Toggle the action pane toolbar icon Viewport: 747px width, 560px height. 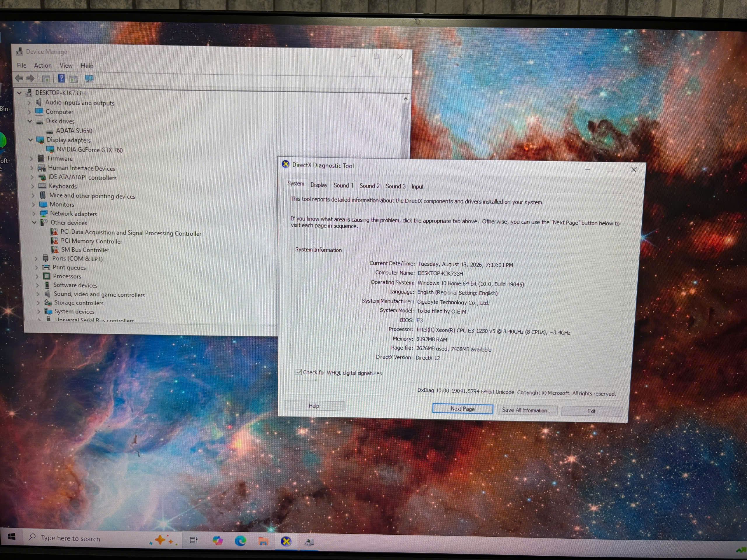point(73,79)
